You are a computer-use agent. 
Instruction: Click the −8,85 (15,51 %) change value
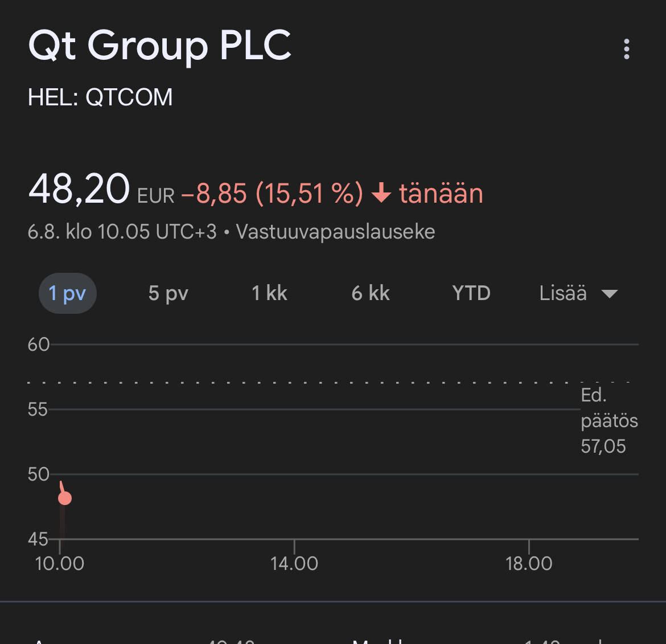tap(272, 194)
